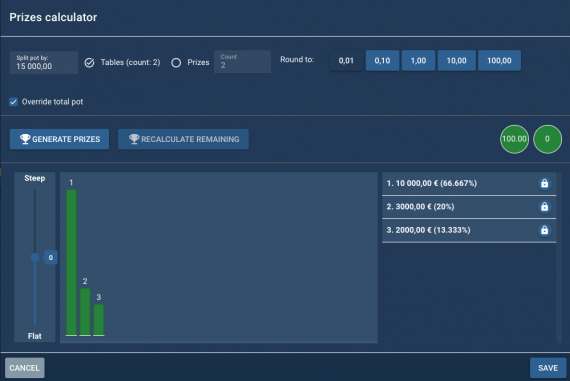
Task: Click the Cancel button
Action: pyautogui.click(x=25, y=368)
